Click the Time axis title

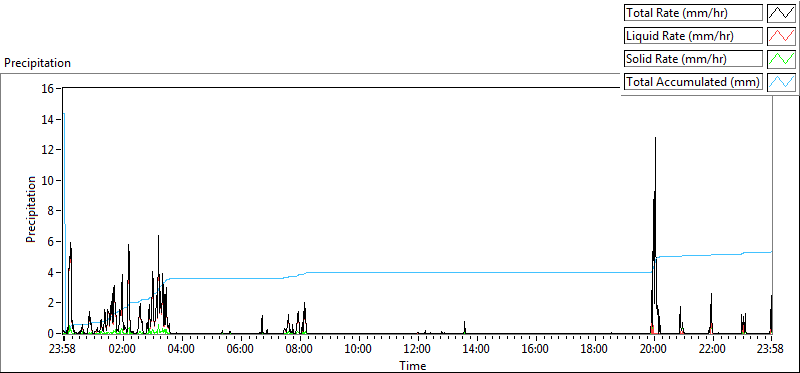point(412,365)
